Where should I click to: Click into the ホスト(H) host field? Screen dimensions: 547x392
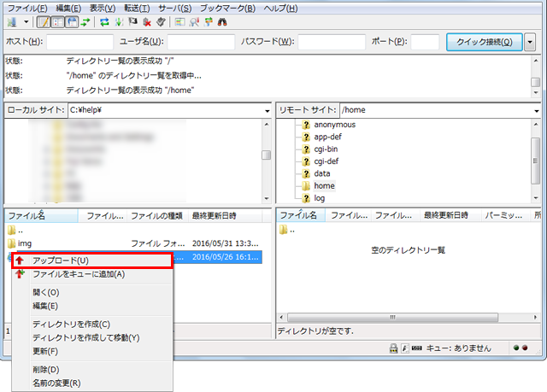pyautogui.click(x=79, y=42)
